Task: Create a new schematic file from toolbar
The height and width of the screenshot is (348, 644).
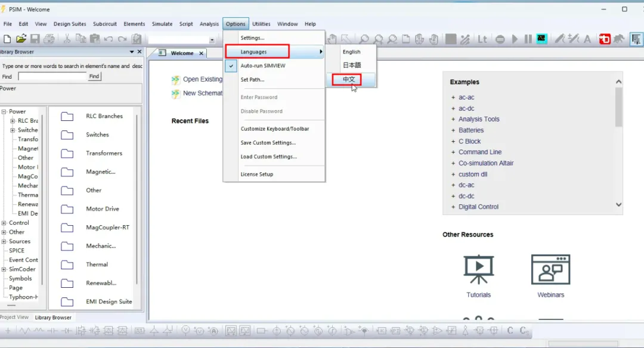Action: (7, 39)
